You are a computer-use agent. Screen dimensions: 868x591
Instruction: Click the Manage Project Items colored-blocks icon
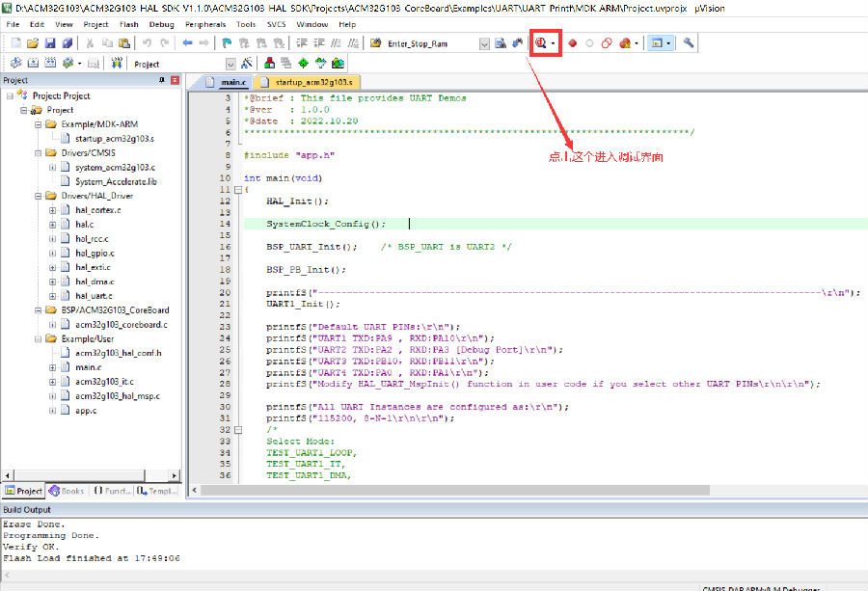[x=269, y=64]
